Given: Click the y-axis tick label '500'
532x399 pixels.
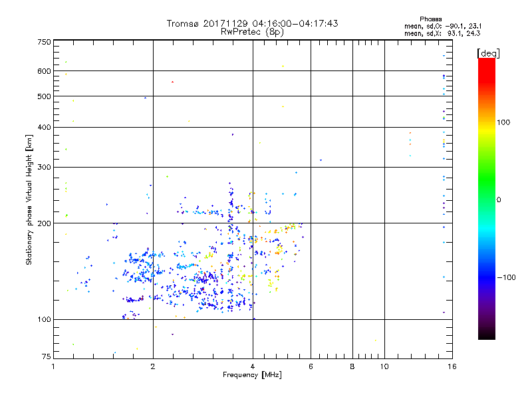Looking at the screenshot, I should coord(44,96).
